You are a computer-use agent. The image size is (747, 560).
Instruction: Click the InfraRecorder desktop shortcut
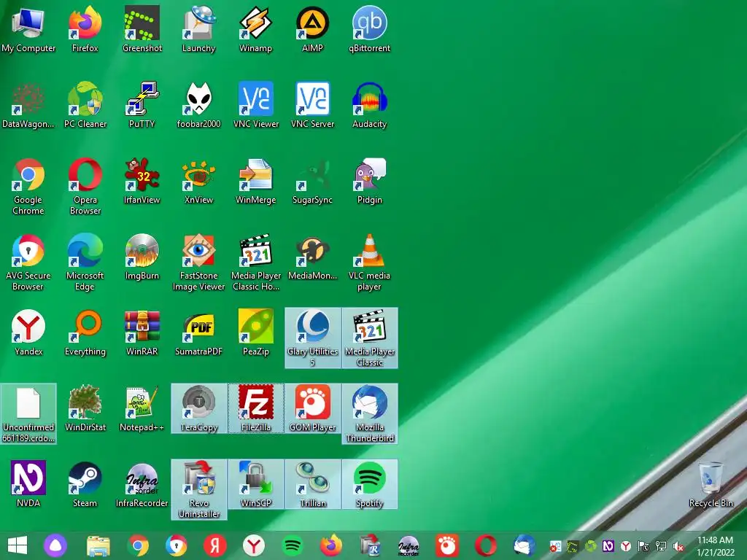[x=142, y=484]
